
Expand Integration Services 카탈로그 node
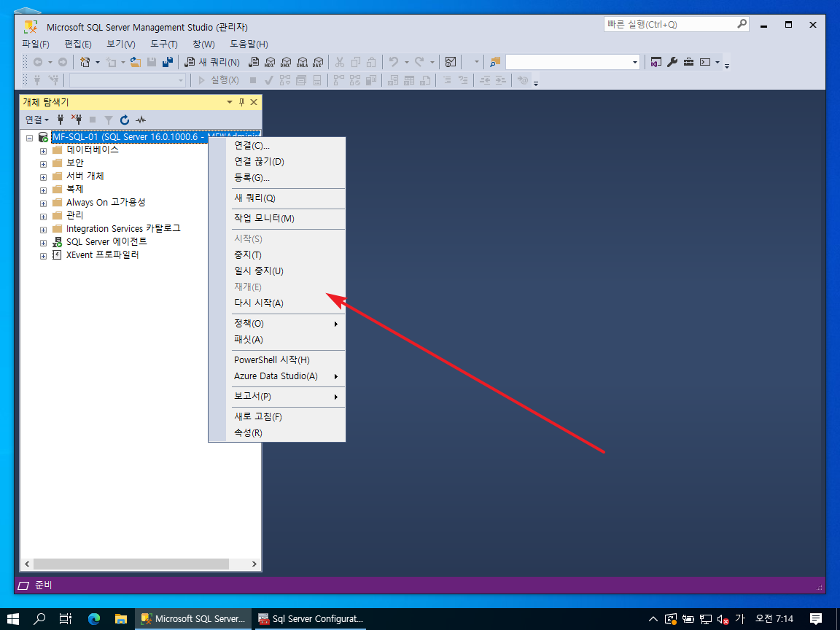point(44,229)
